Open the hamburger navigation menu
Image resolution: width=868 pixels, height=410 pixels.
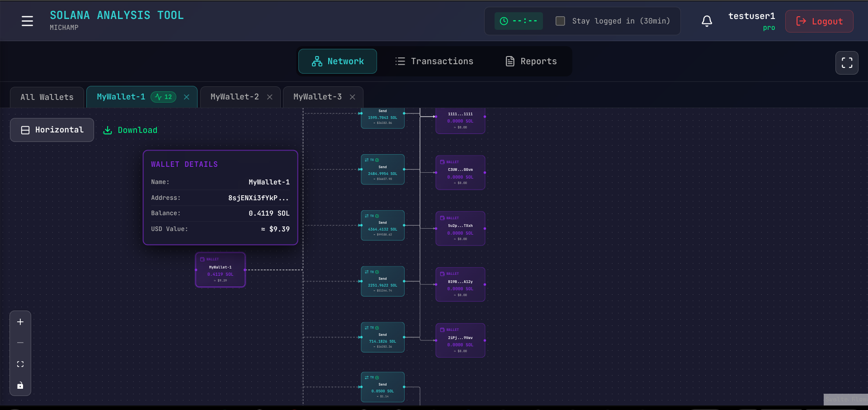point(27,21)
